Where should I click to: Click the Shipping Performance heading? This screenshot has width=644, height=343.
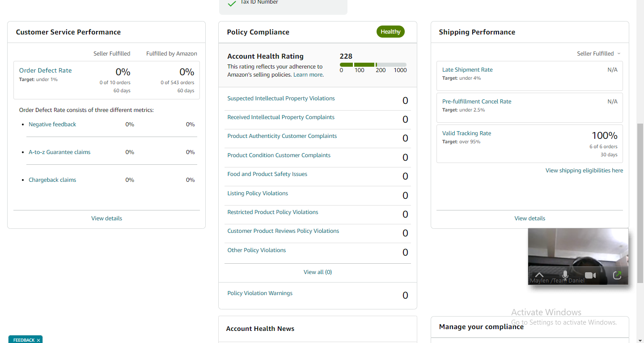tap(477, 32)
